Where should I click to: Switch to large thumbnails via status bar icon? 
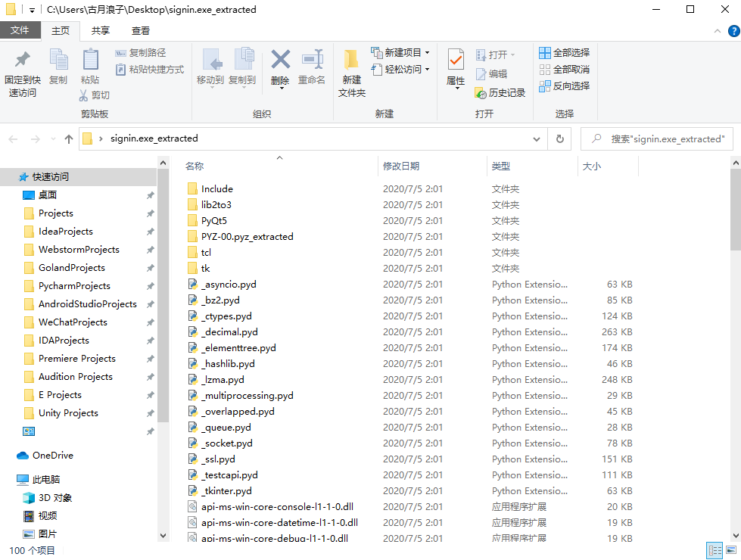click(731, 550)
